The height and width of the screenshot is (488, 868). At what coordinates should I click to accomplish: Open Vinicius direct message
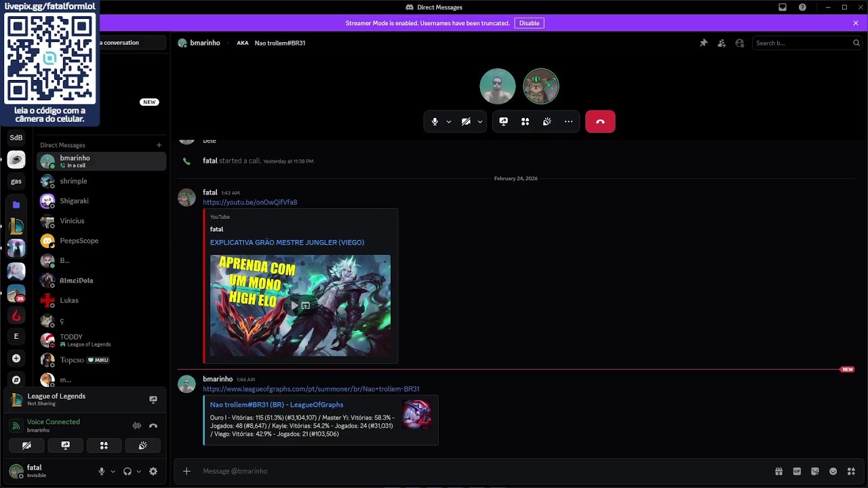coord(102,221)
